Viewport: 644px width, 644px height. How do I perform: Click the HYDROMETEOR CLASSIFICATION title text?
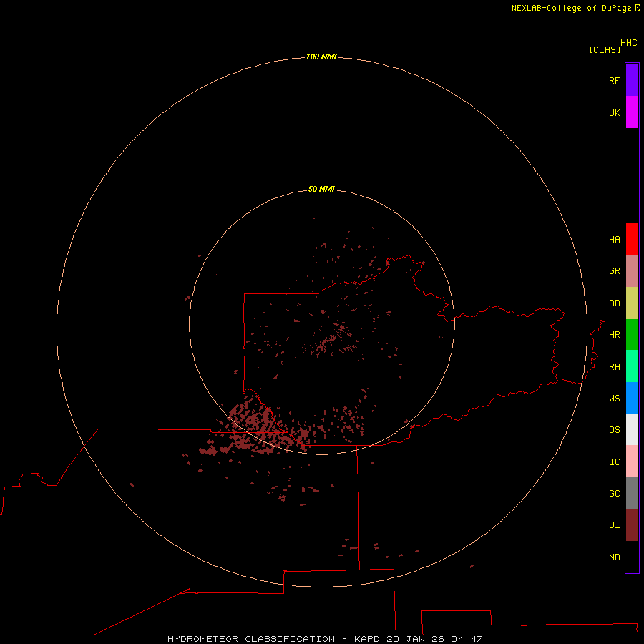pos(251,639)
